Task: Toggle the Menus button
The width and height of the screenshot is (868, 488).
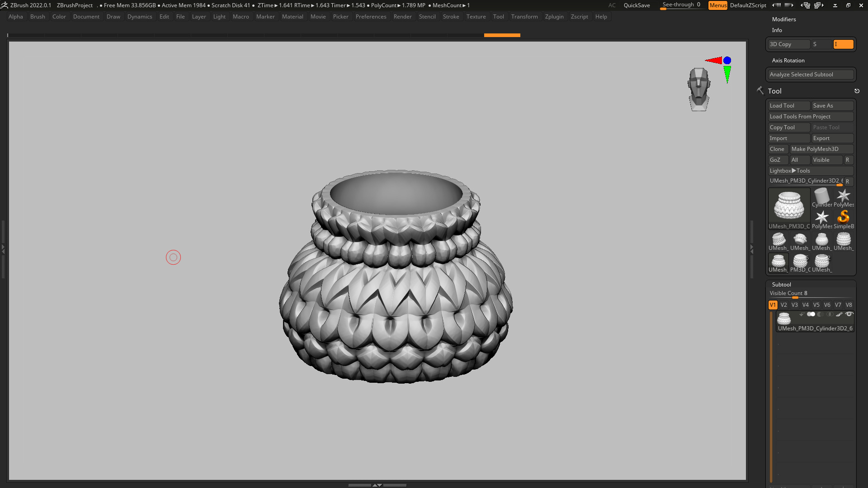Action: tap(718, 5)
